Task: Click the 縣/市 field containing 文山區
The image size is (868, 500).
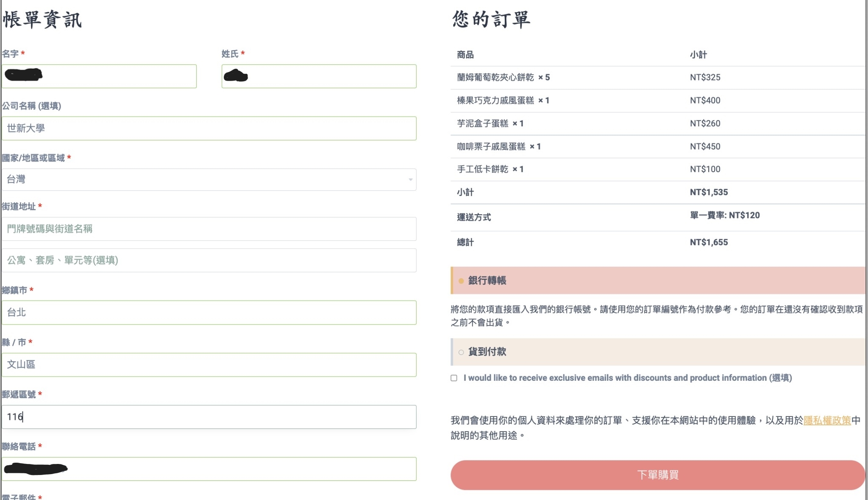Action: 209,365
